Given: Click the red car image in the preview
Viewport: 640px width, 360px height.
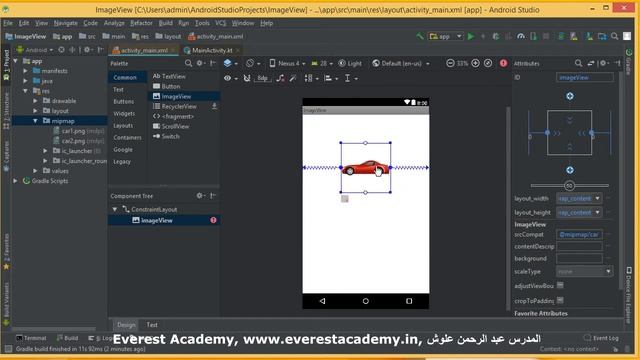Looking at the screenshot, I should 365,167.
